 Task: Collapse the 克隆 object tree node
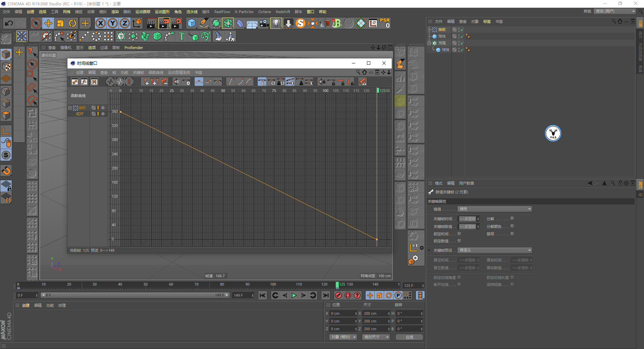click(429, 43)
